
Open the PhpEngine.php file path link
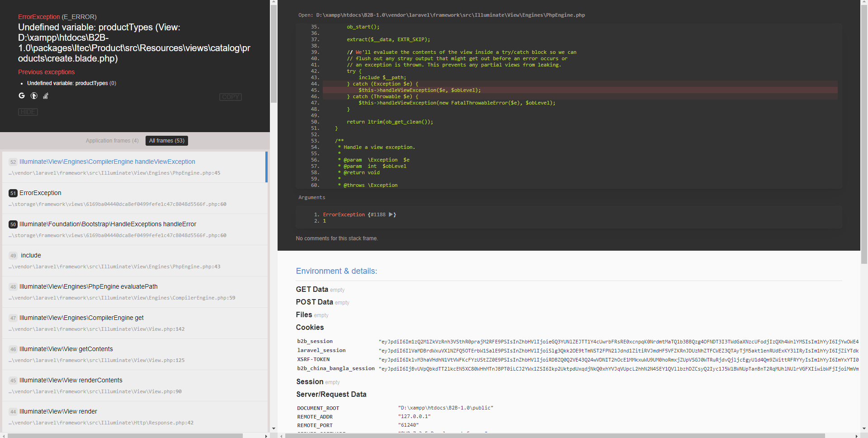point(450,15)
